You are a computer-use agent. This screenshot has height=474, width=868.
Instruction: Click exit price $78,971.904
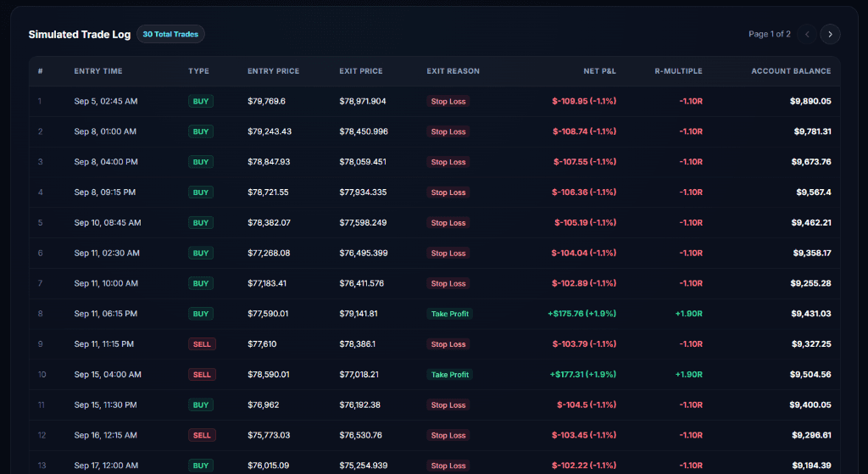(363, 102)
